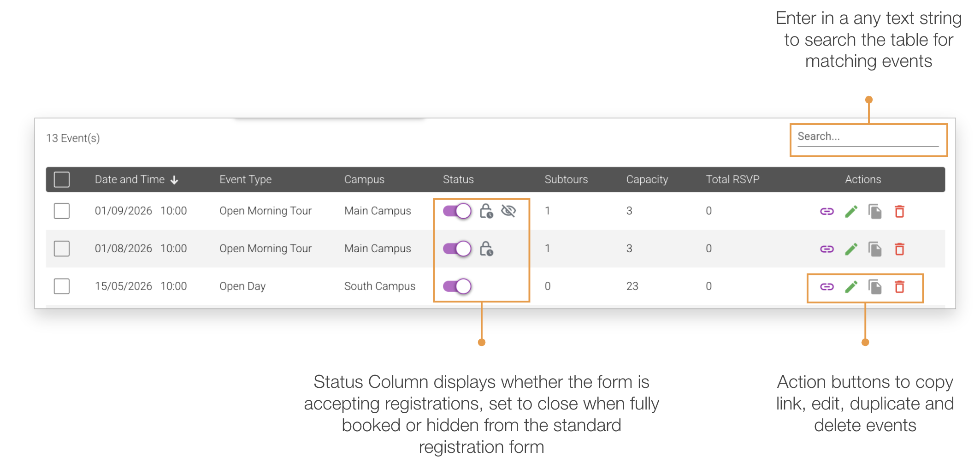Click the lock icon on the 01/09/2026 row

(x=486, y=211)
